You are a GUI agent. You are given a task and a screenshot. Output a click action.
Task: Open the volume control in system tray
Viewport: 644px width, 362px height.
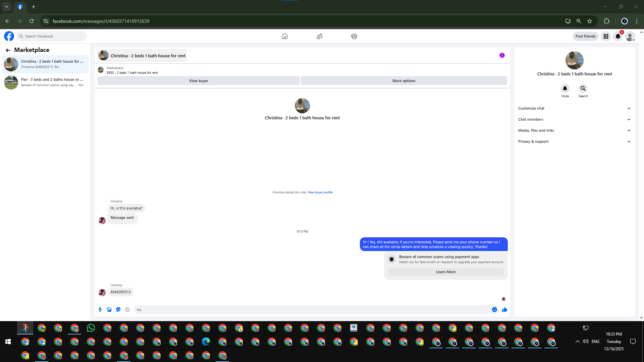pyautogui.click(x=586, y=342)
